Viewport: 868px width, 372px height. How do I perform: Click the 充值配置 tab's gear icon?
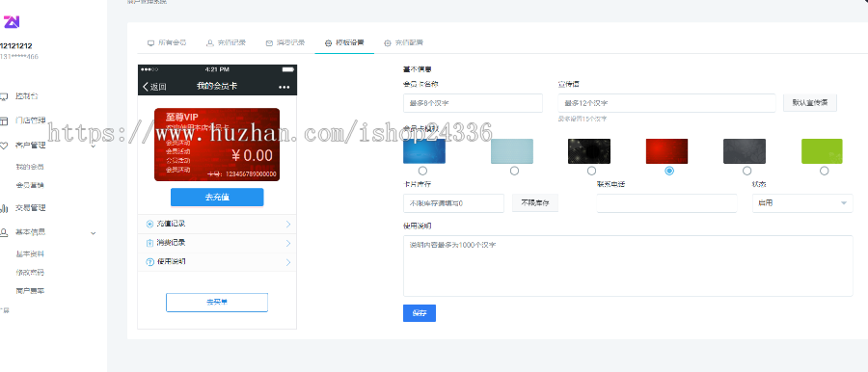(388, 42)
